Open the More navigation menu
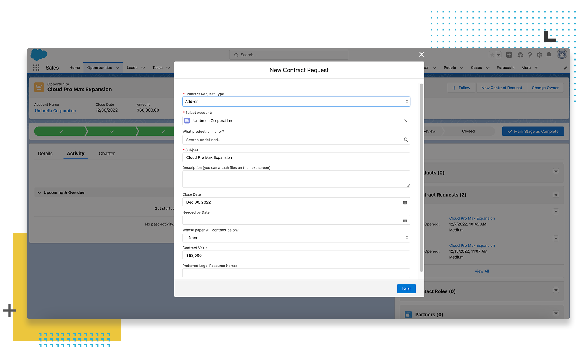This screenshot has width=588, height=364. 529,68
